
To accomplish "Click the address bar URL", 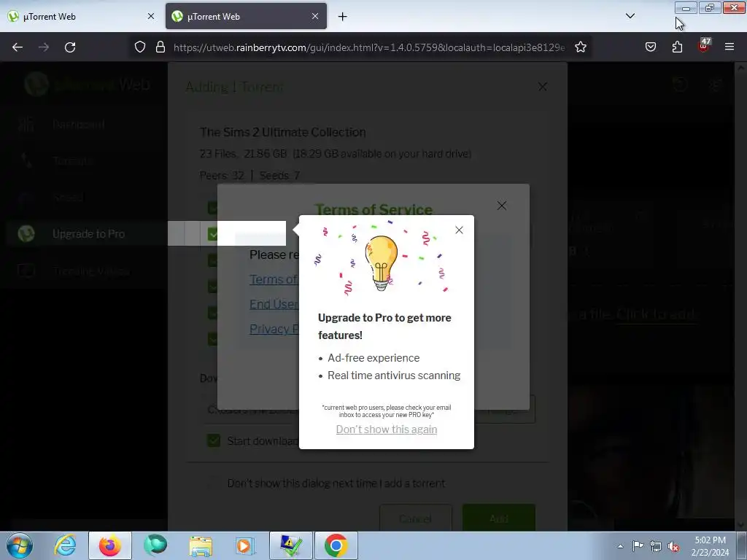I will pos(369,47).
